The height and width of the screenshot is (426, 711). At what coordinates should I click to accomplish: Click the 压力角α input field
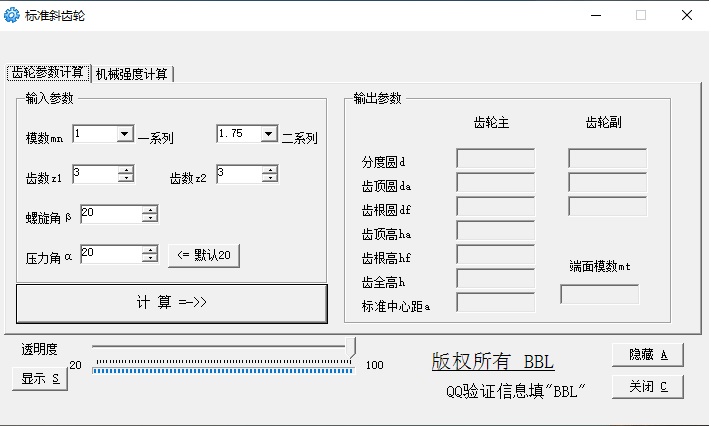tap(111, 254)
